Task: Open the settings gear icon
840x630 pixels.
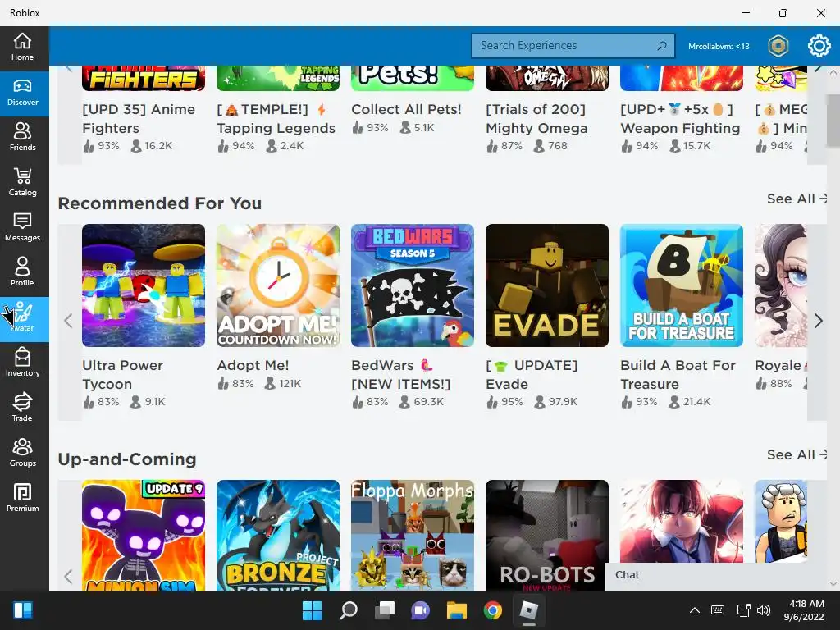Action: pos(819,46)
